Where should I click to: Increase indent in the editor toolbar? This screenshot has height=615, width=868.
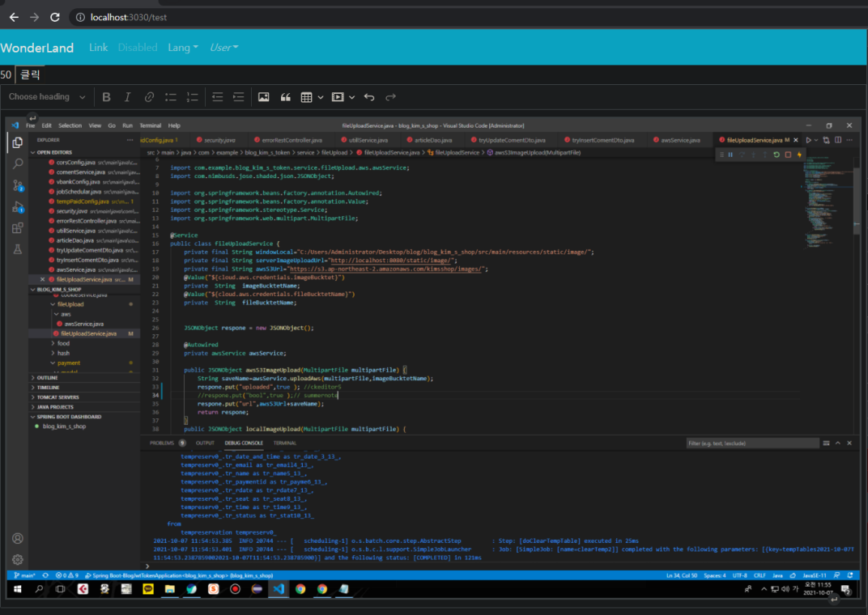(x=239, y=97)
